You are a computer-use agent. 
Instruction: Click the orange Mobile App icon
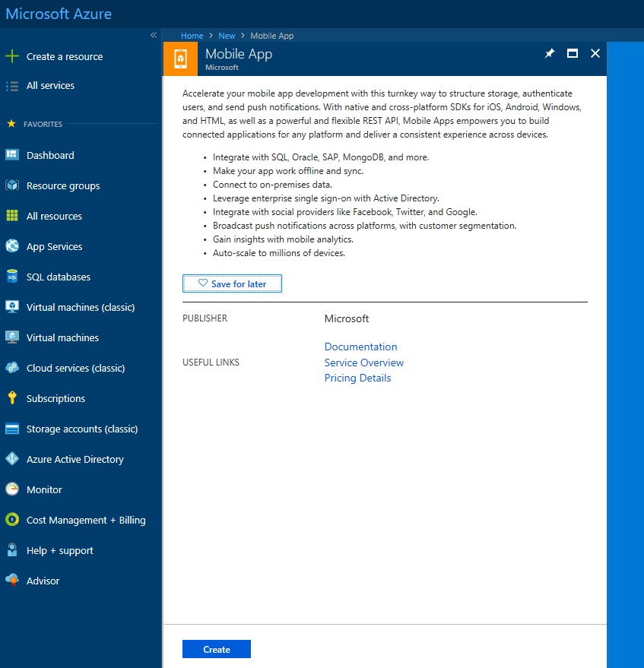pos(181,59)
